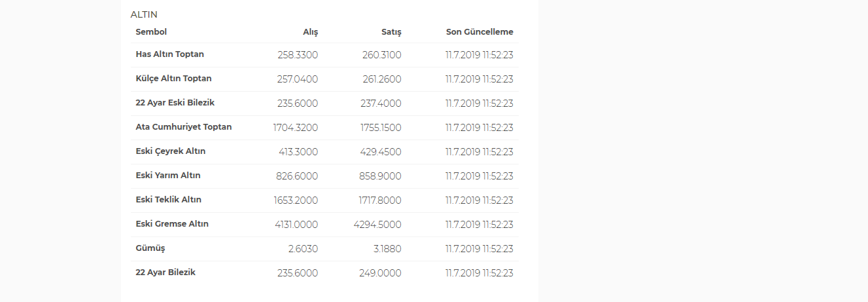868x302 pixels.
Task: Click the ALTIN section title
Action: pyautogui.click(x=144, y=14)
